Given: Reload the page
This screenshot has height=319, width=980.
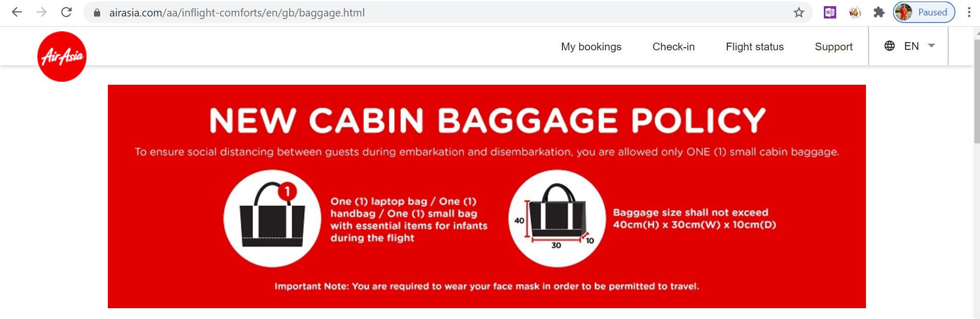Looking at the screenshot, I should click(x=66, y=12).
